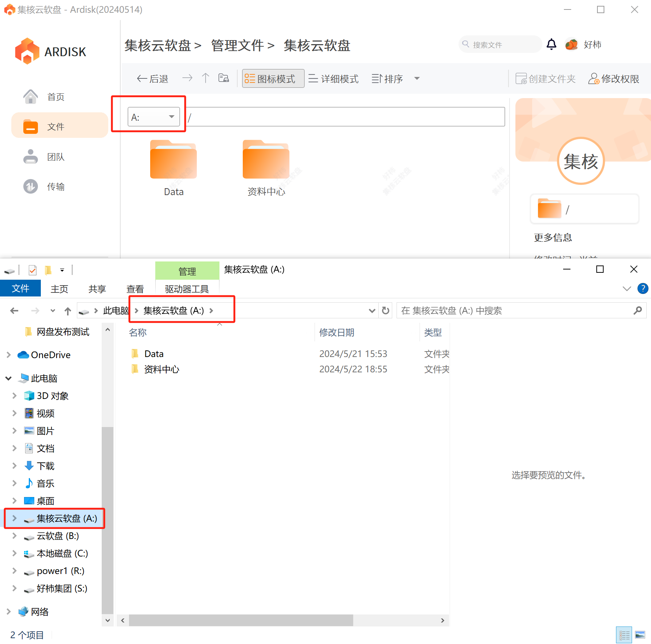Viewport: 651px width, 644px height.
Task: Select 音乐 in the navigation tree
Action: 39,483
